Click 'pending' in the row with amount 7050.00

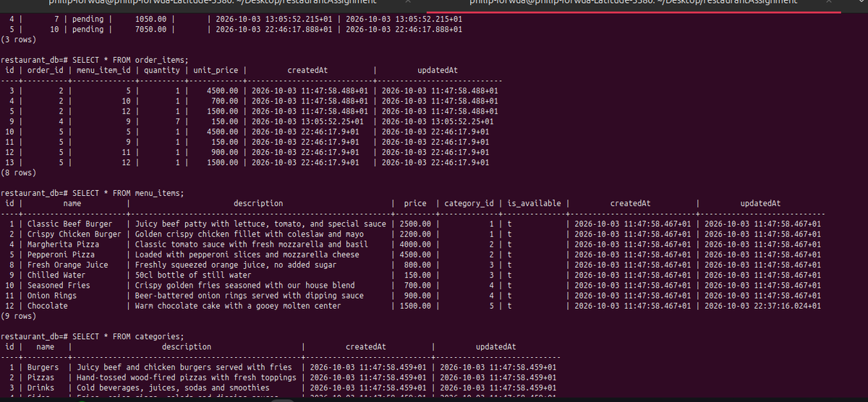(88, 30)
